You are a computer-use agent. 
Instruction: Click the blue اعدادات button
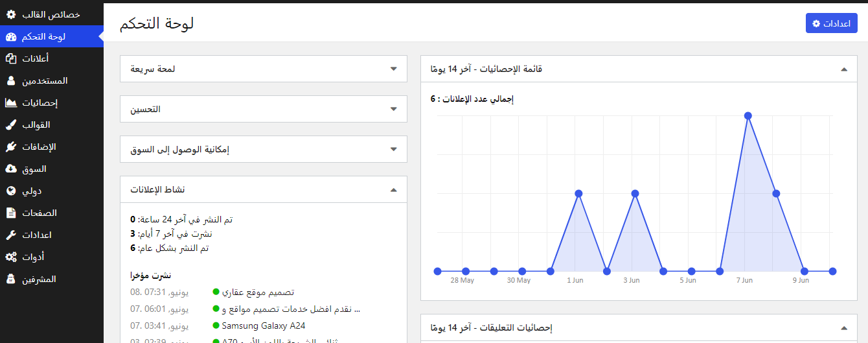coord(831,23)
